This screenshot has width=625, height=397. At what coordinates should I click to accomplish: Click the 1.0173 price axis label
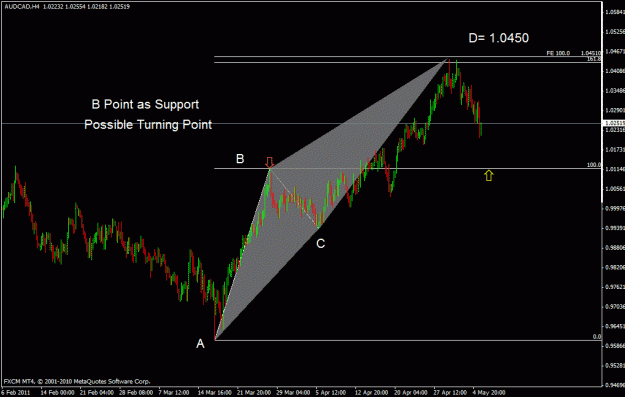[x=615, y=149]
